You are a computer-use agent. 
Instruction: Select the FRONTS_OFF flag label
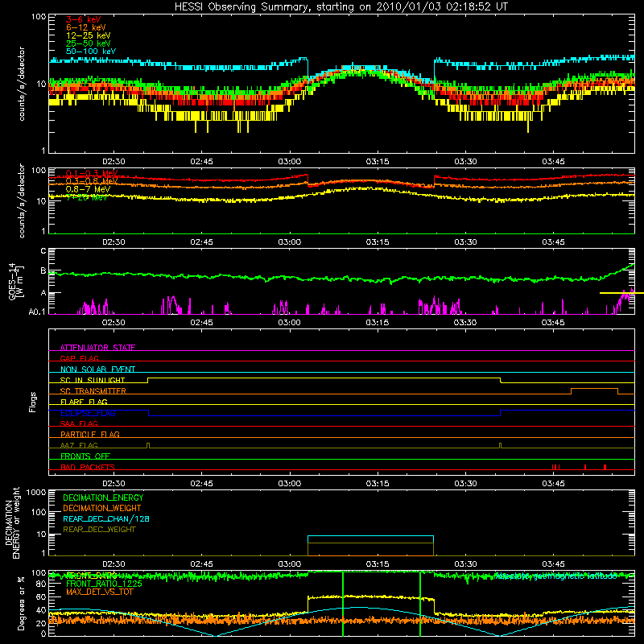(85, 456)
